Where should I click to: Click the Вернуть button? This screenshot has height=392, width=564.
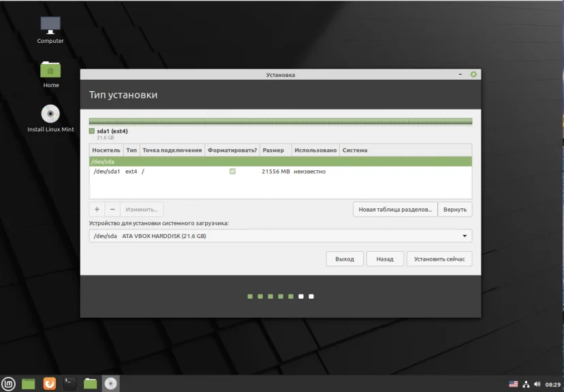point(455,210)
